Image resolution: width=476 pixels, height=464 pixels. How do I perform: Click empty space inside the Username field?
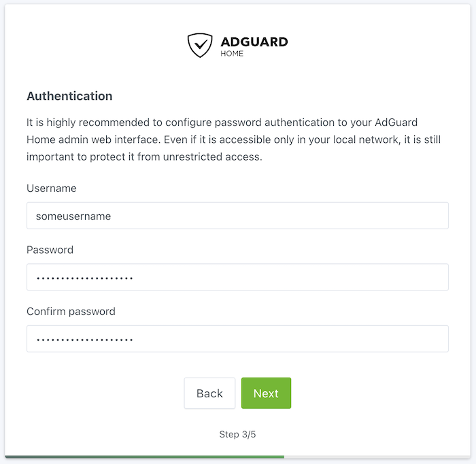click(x=306, y=216)
